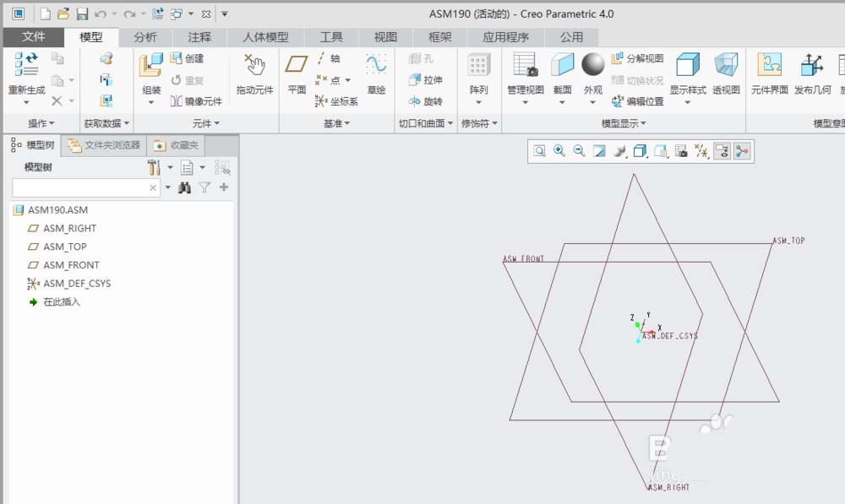845x504 pixels.
Task: Expand the 元件 group dropdown
Action: [206, 123]
